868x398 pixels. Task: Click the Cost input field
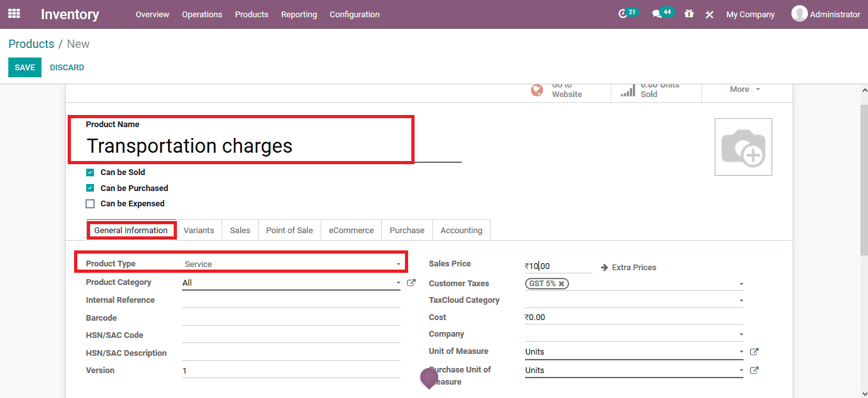click(634, 318)
